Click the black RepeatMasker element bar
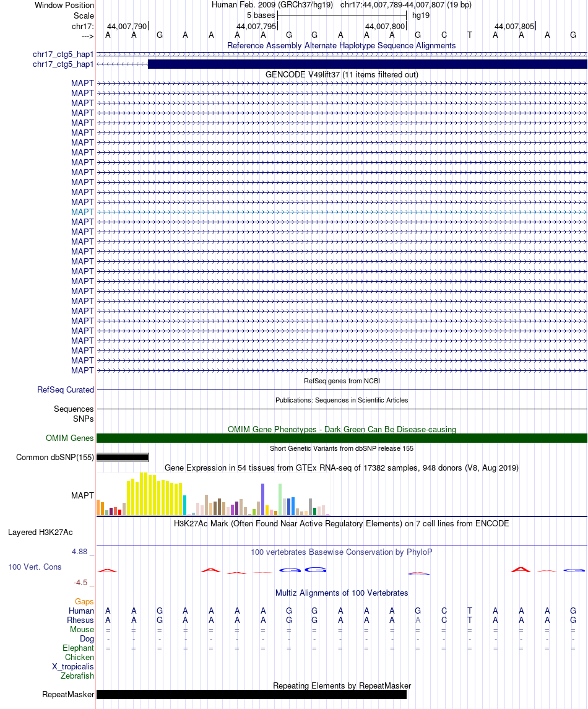This screenshot has height=709, width=588. click(x=252, y=695)
